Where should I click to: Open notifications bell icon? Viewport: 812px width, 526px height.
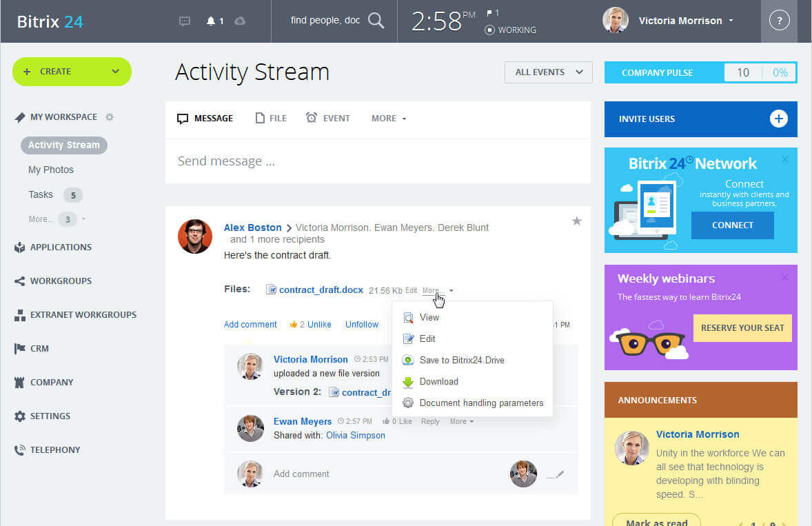point(210,21)
